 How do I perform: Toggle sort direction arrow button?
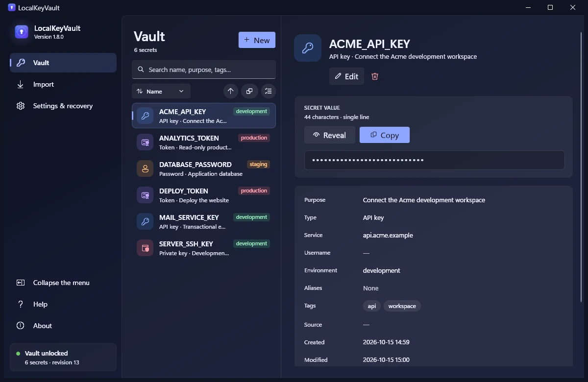pyautogui.click(x=231, y=91)
